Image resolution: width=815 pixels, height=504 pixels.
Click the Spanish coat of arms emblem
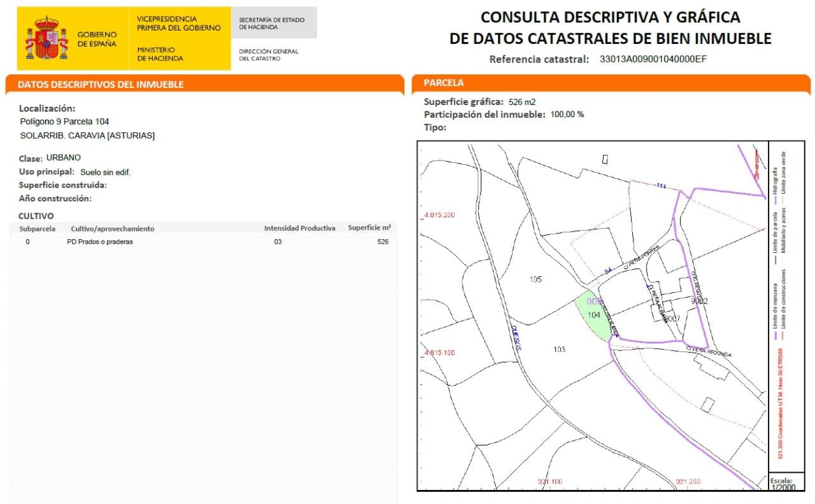(46, 39)
